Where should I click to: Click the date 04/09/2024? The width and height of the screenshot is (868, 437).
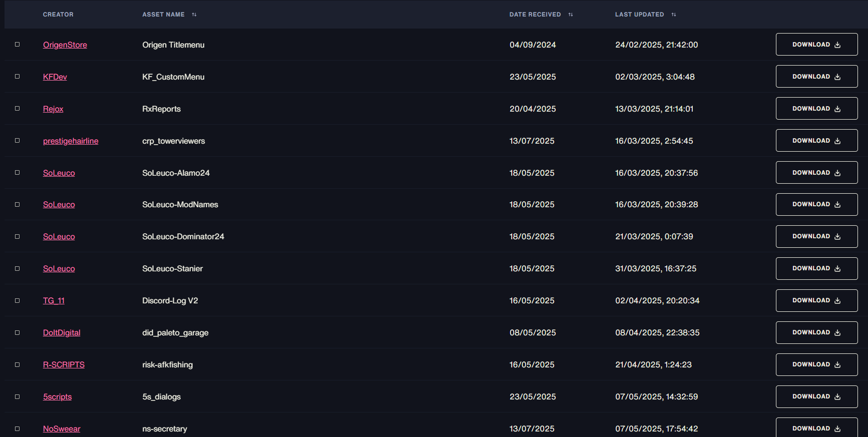[x=533, y=45]
